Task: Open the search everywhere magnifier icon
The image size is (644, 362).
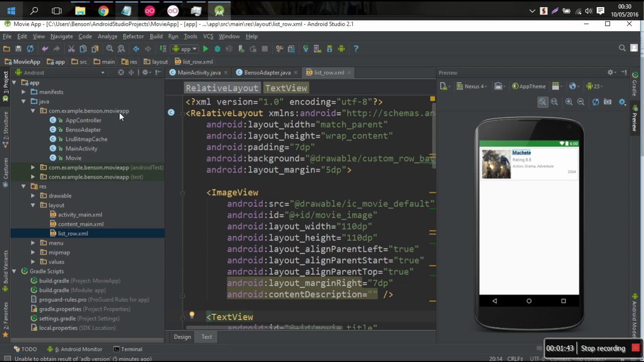Action: (x=622, y=48)
